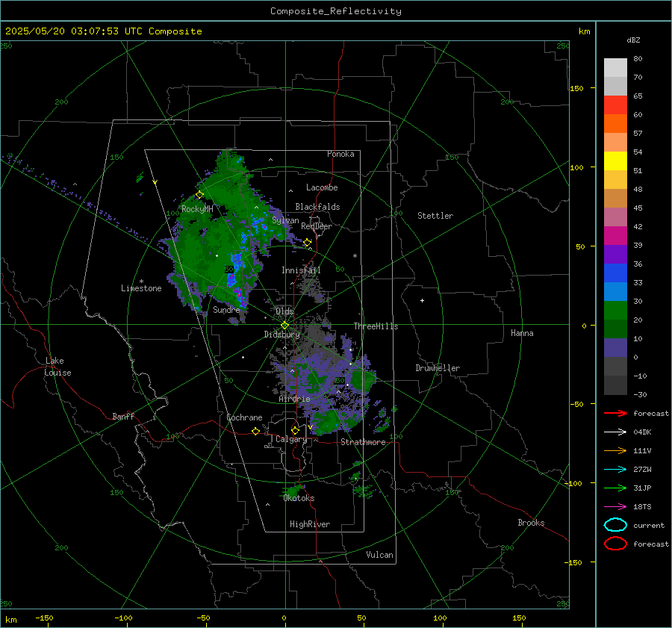The width and height of the screenshot is (672, 628).
Task: Click the cyan 'current' ellipse legend icon
Action: (615, 525)
